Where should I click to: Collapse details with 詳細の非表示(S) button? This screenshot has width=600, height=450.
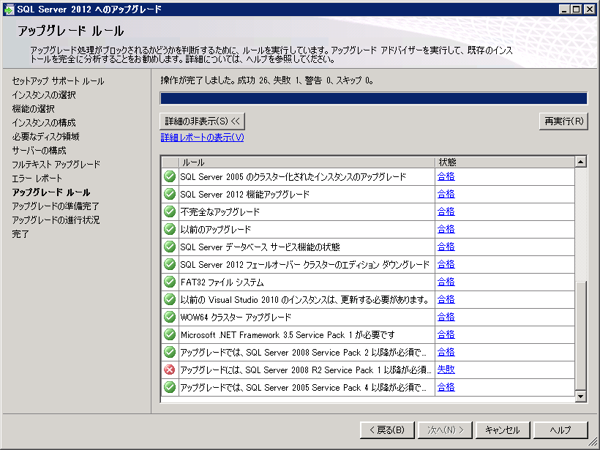(202, 121)
